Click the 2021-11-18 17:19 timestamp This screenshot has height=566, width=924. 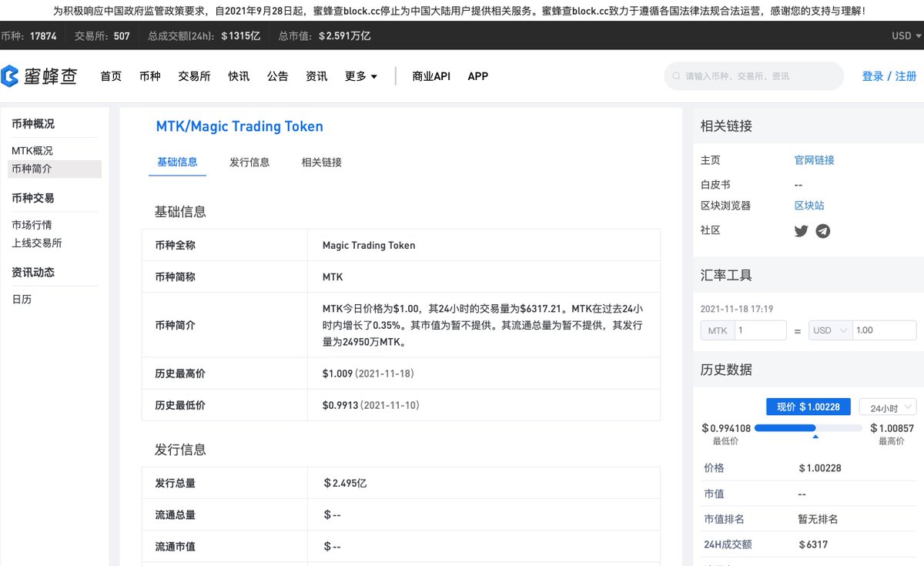click(x=737, y=309)
